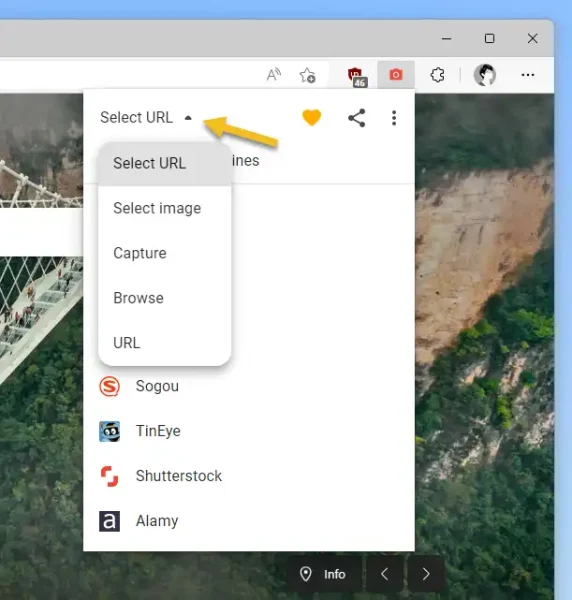572x600 pixels.
Task: Open the browser Extensions puzzle icon
Action: click(437, 75)
